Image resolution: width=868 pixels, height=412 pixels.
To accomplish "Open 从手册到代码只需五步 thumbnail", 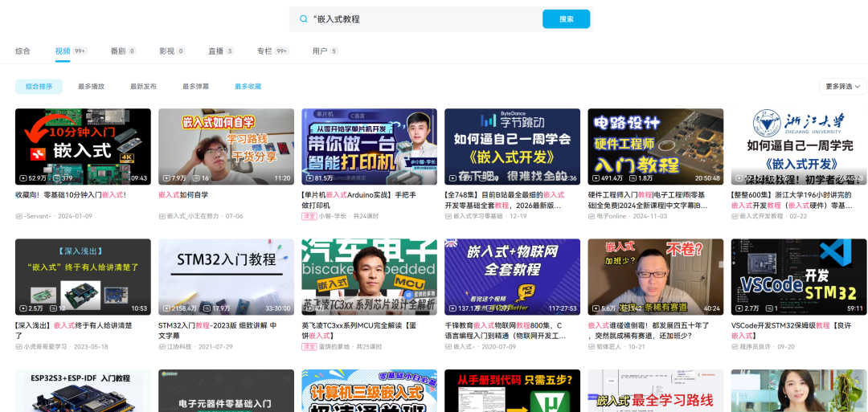I will (x=512, y=391).
